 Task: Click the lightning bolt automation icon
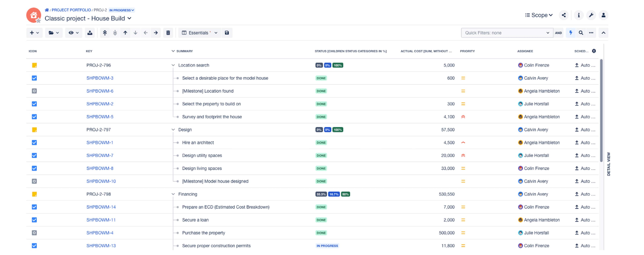571,33
